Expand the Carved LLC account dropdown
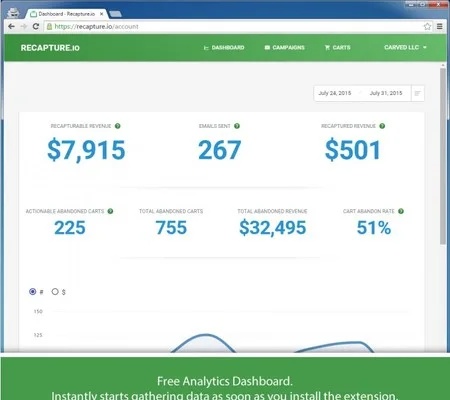 coord(405,47)
